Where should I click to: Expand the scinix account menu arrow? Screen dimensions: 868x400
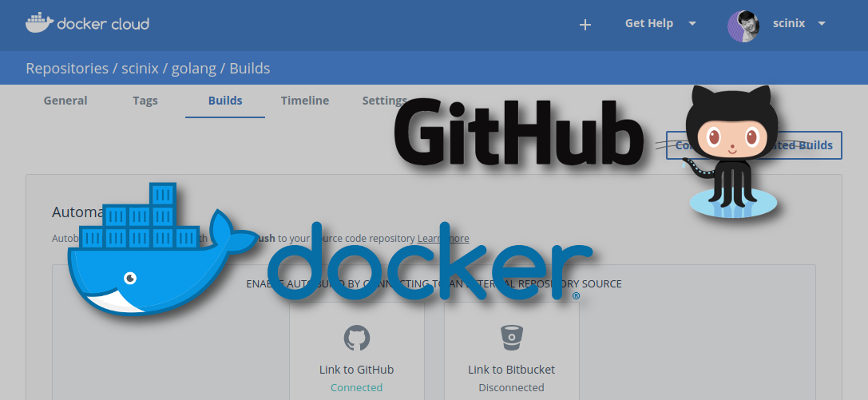[822, 23]
